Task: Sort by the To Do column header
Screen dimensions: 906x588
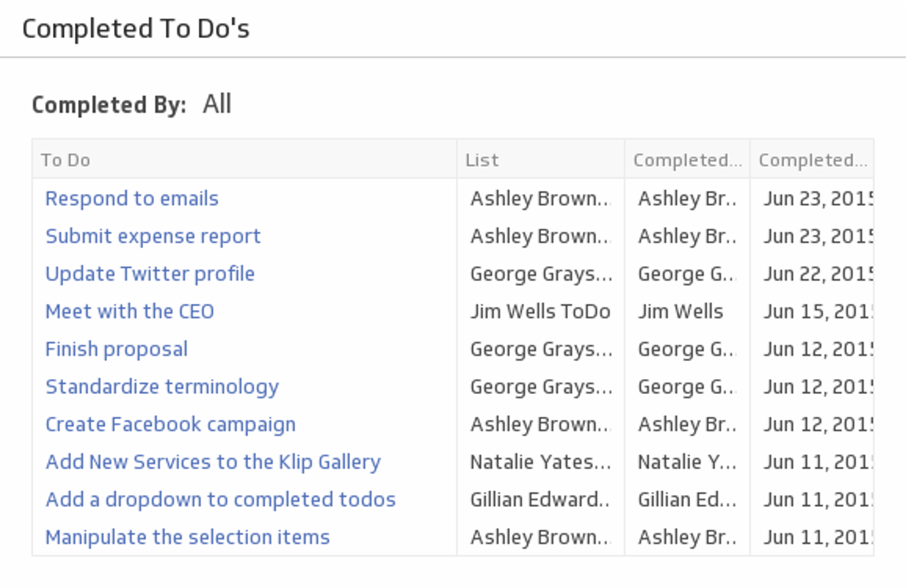Action: point(66,160)
